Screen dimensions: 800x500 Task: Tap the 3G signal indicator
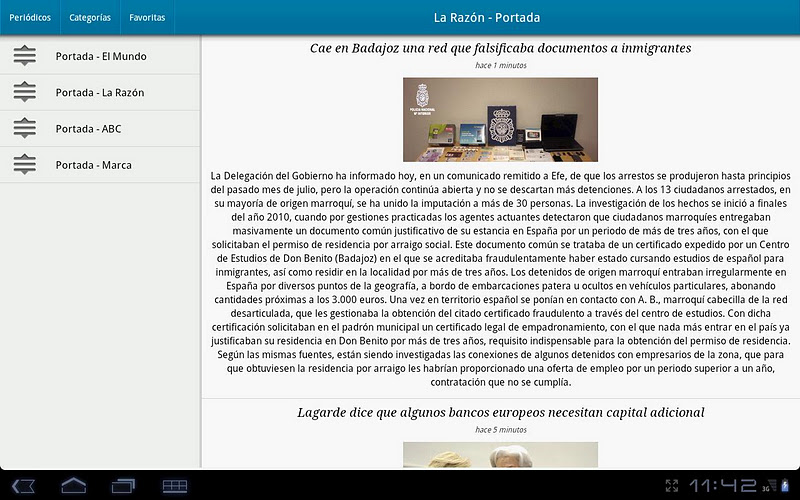click(769, 486)
